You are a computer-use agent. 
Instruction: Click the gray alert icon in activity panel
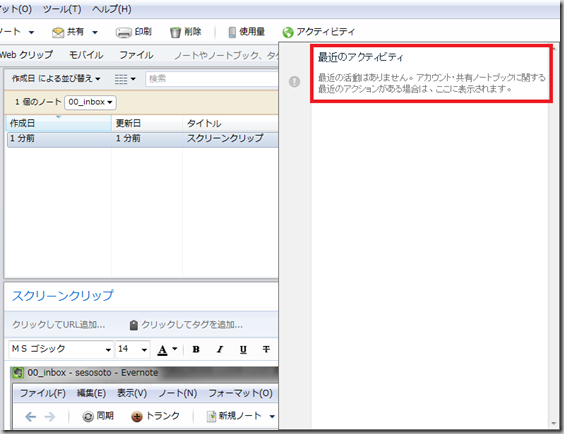point(294,82)
